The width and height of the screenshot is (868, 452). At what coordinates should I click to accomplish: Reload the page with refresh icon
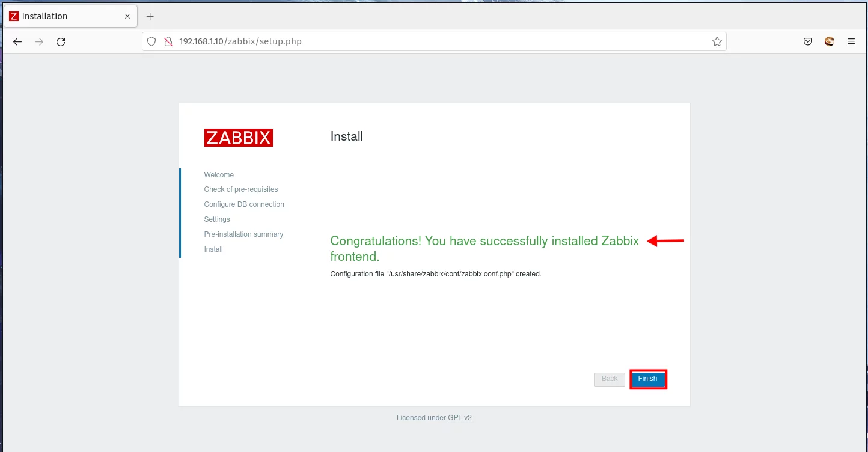[61, 41]
